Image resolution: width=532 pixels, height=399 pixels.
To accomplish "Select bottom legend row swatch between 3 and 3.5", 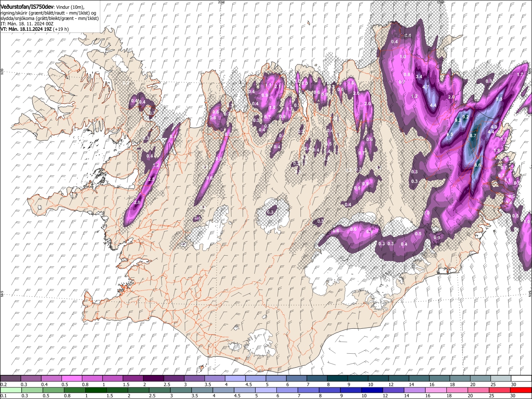I will pyautogui.click(x=181, y=390).
